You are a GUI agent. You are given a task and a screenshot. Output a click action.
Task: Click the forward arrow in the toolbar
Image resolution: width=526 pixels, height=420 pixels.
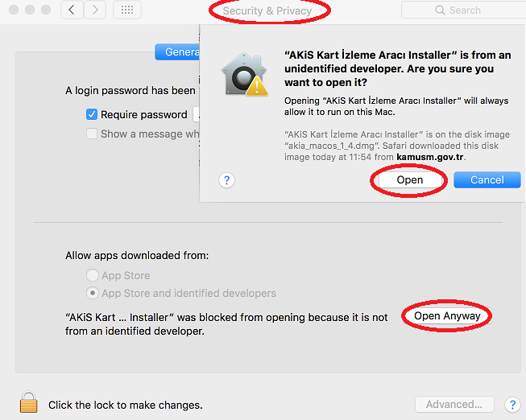tap(95, 10)
